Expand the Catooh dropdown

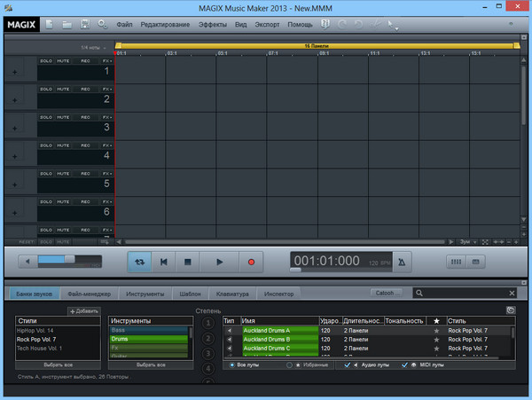pos(387,293)
